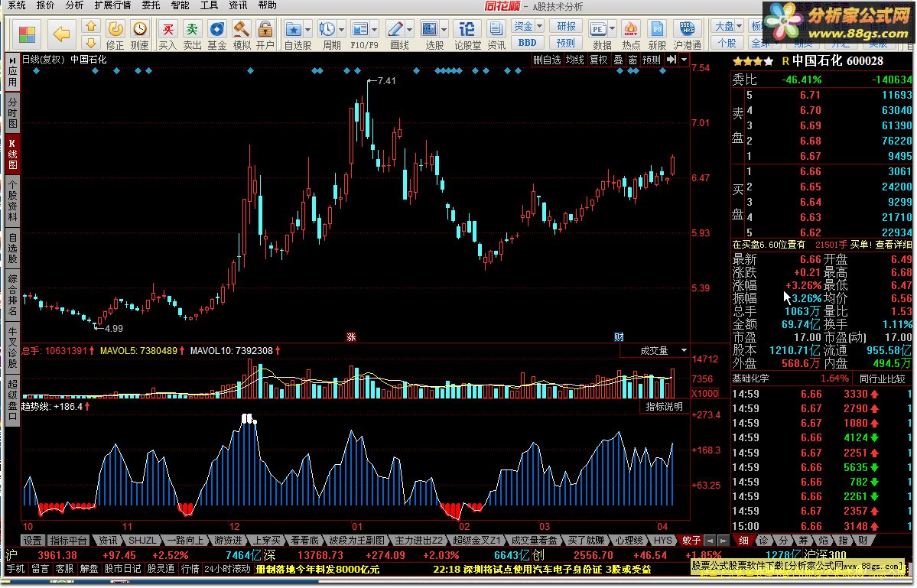Viewport: 917px width, 588px height.
Task: Expand the 周期 period dropdown arrow
Action: click(x=342, y=28)
